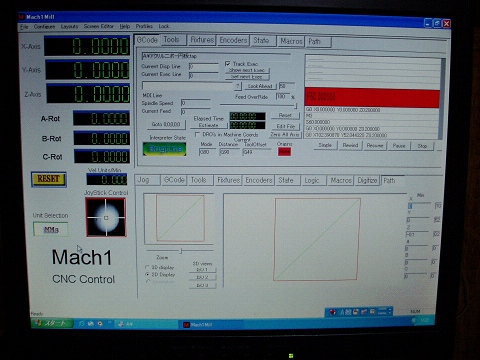
Task: Click the Rewind button
Action: (350, 145)
